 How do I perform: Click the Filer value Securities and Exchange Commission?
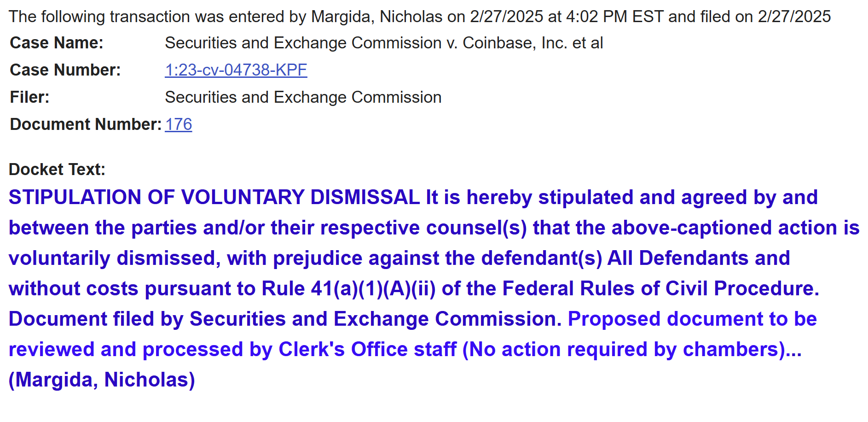pyautogui.click(x=303, y=97)
